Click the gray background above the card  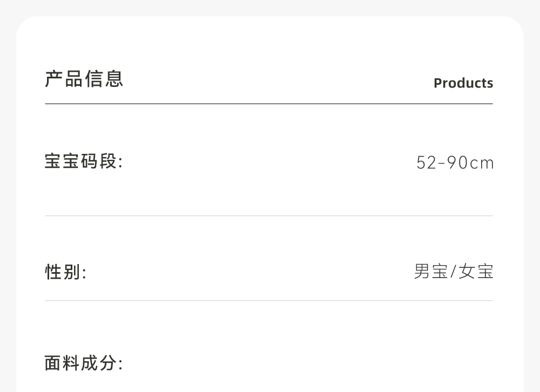[270, 8]
